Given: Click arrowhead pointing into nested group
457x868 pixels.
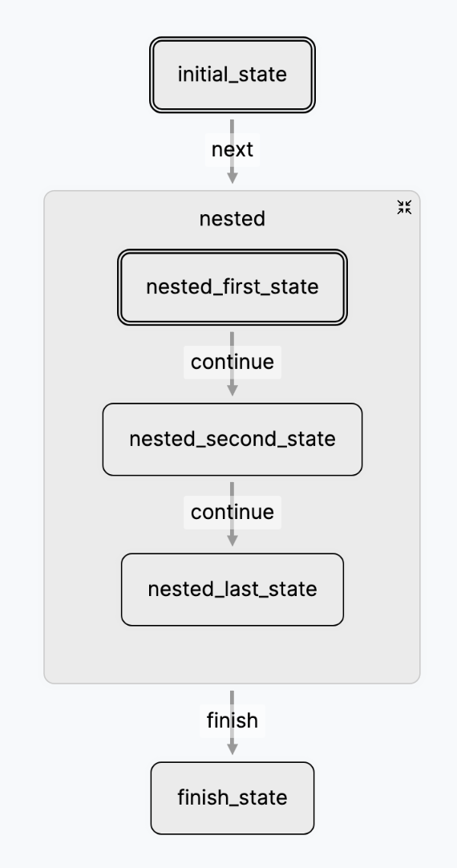Looking at the screenshot, I should pos(233,178).
